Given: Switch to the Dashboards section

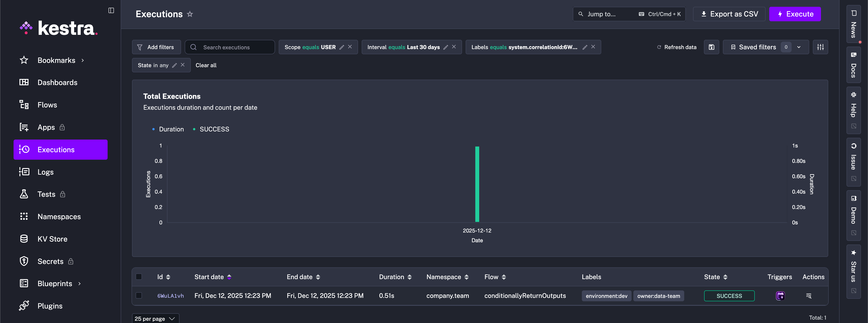Looking at the screenshot, I should tap(57, 82).
